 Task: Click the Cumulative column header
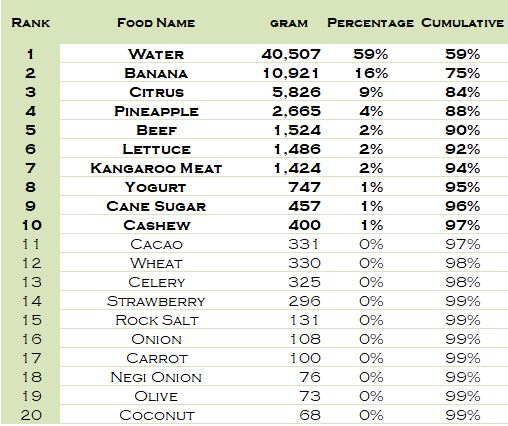click(x=462, y=23)
